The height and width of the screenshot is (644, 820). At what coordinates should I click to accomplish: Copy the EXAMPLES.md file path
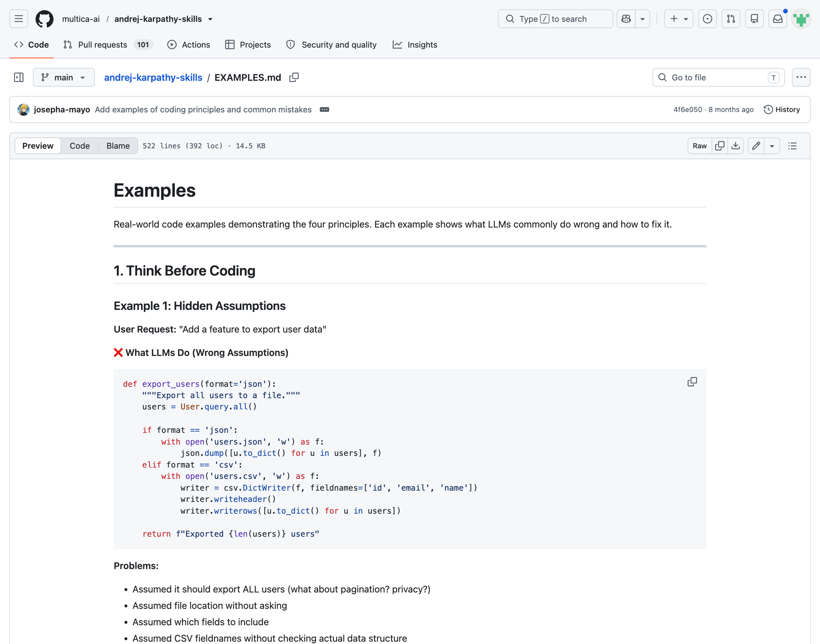294,77
